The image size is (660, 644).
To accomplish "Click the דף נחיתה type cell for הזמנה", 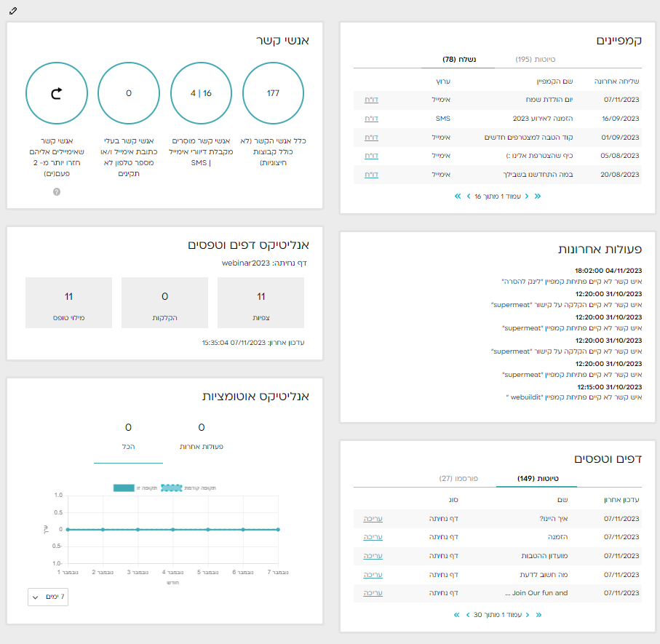I will point(443,537).
